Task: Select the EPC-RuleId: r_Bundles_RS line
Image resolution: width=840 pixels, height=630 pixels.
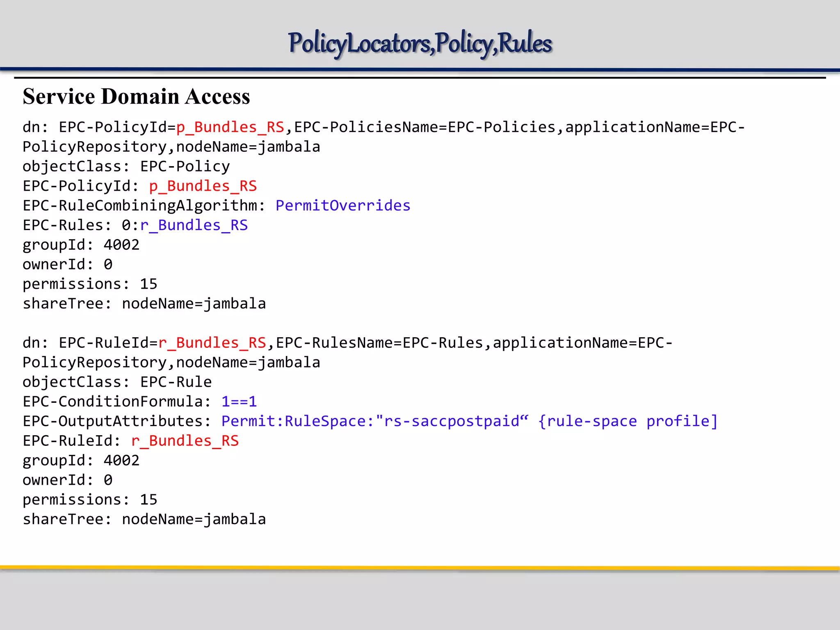Action: 131,441
